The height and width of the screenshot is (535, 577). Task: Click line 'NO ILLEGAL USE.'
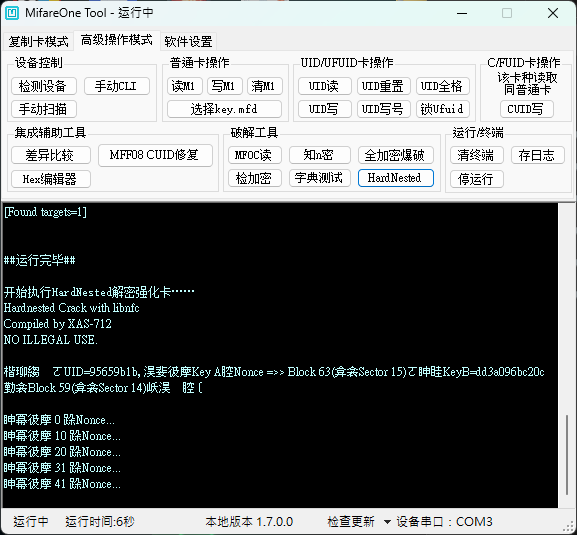[x=50, y=340]
